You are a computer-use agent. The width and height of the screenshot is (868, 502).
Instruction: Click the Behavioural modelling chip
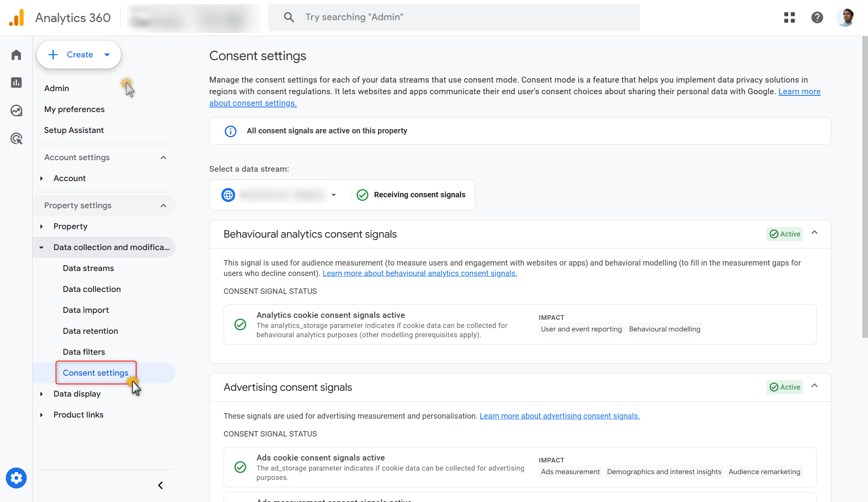point(665,329)
